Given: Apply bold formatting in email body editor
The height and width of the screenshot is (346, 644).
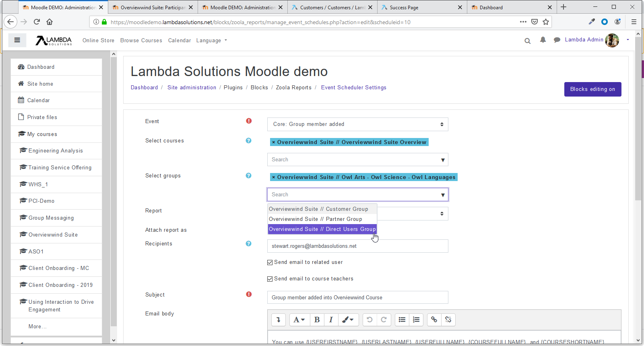Looking at the screenshot, I should point(317,319).
